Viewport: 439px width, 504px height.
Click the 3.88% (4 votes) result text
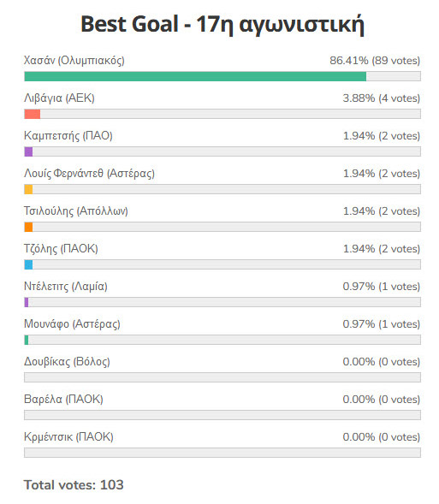[382, 98]
